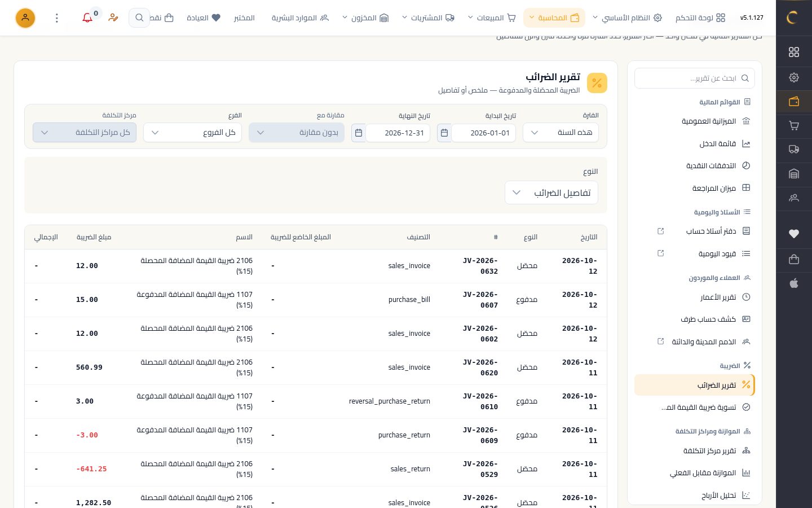Screen dimensions: 812x508
Task: Open settings gear icon in dark sidebar
Action: click(x=794, y=77)
